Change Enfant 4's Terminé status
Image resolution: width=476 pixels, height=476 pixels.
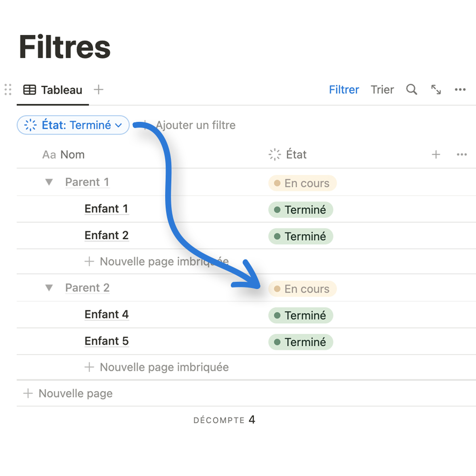coord(300,316)
